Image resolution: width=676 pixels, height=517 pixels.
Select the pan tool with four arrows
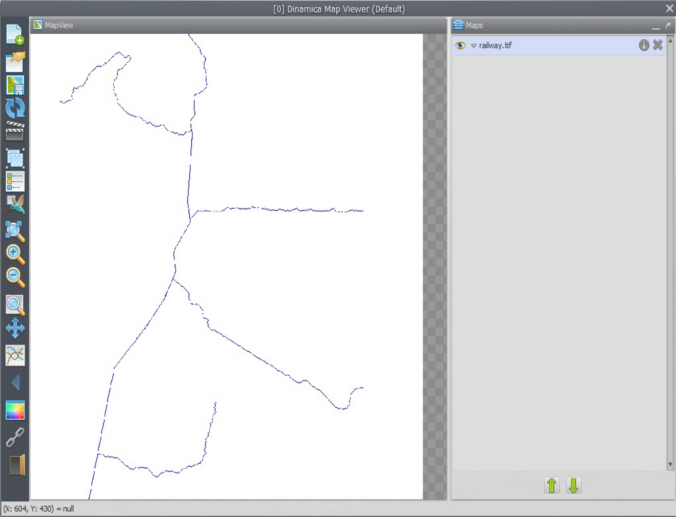(x=15, y=328)
